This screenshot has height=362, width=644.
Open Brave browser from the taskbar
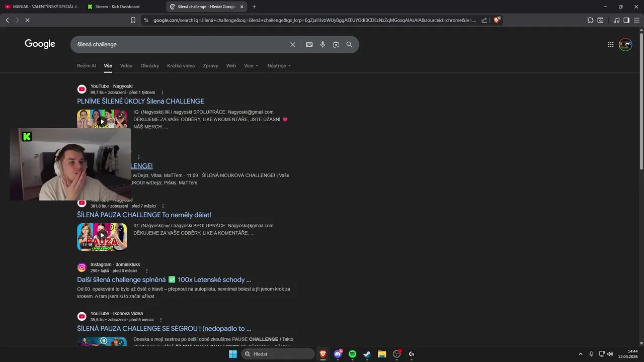tap(323, 354)
